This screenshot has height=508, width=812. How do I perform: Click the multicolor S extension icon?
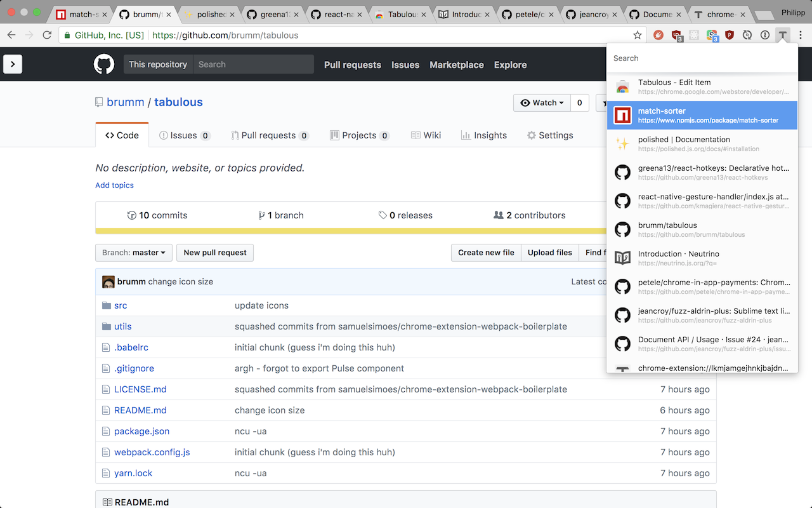tap(712, 36)
